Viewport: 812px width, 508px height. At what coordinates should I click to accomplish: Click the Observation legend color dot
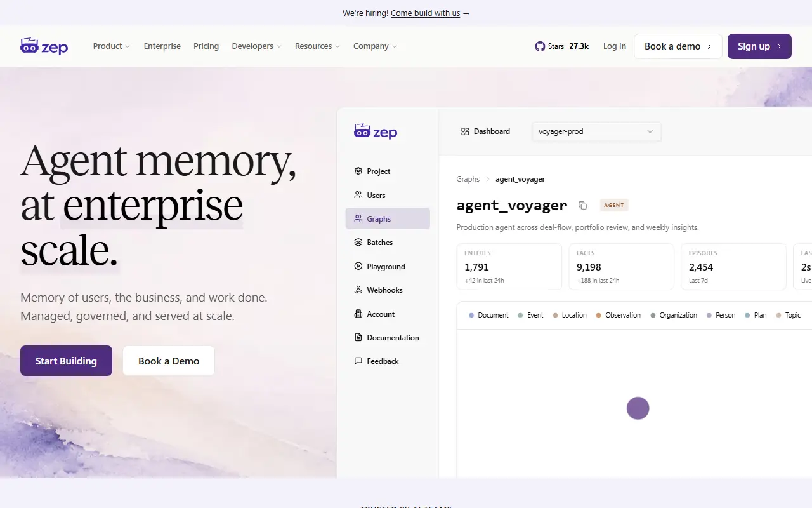(x=599, y=315)
